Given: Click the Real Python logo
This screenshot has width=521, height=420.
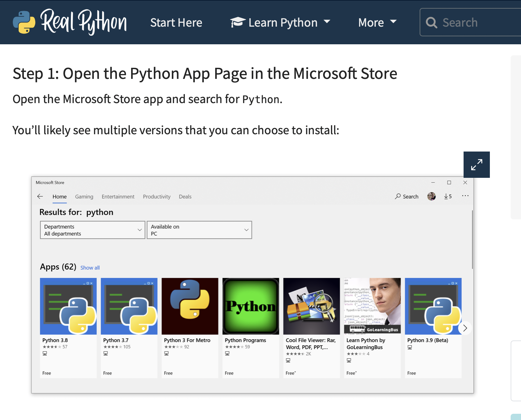Looking at the screenshot, I should click(x=70, y=22).
